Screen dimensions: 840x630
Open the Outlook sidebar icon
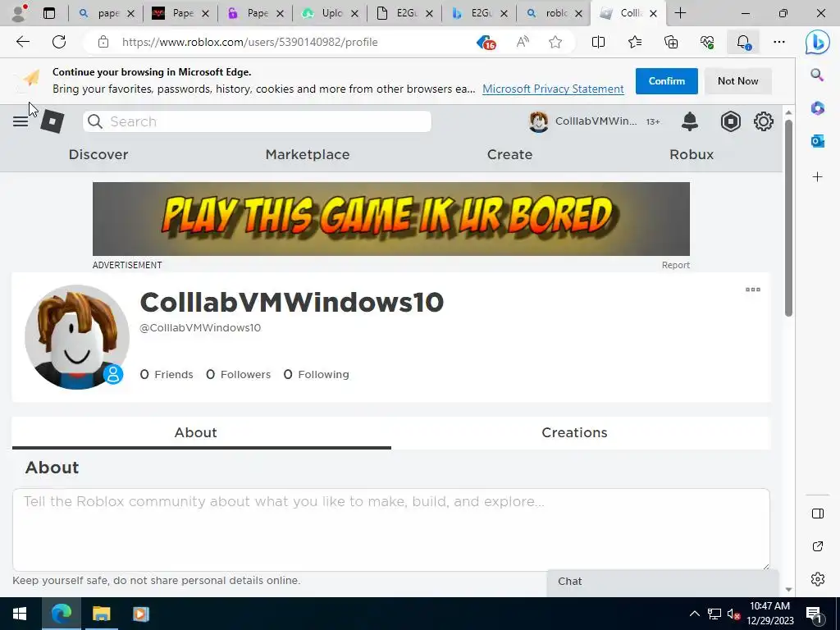[x=817, y=141]
